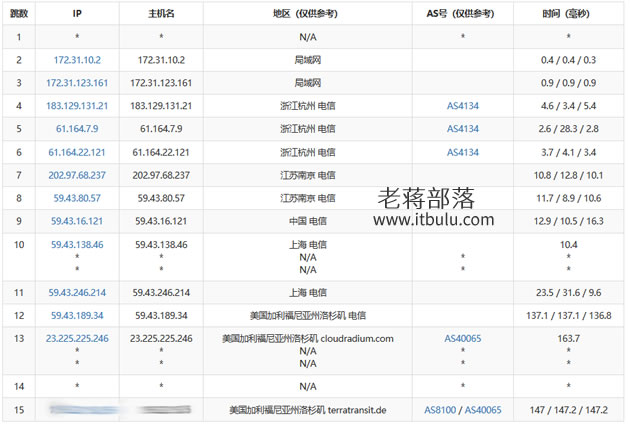Open AS8100 link in hop 15 row
630x426 pixels.
click(x=440, y=410)
